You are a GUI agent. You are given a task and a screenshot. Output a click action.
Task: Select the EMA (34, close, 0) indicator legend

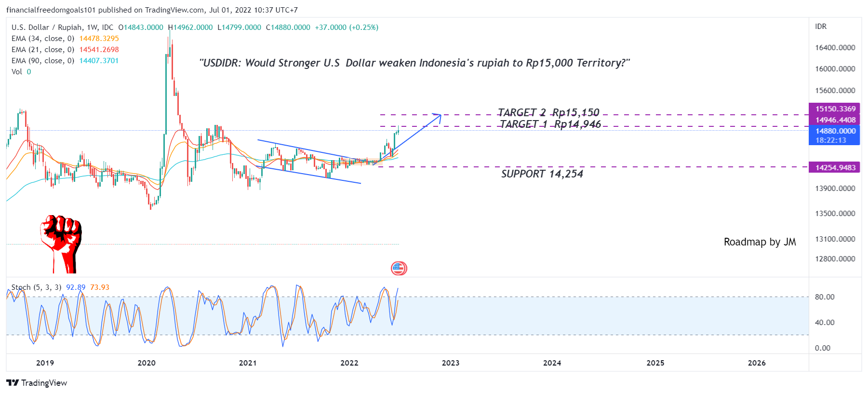click(x=43, y=39)
